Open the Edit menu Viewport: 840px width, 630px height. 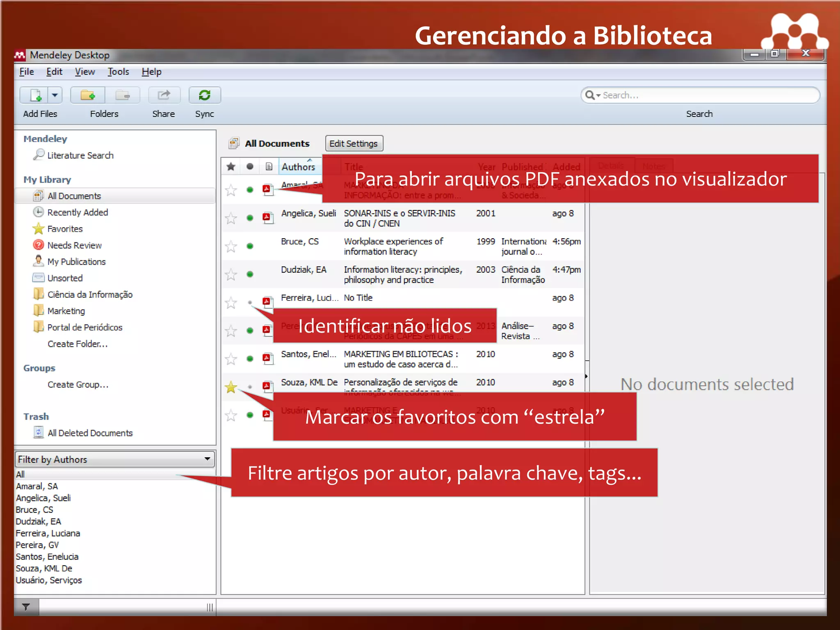[x=54, y=72]
